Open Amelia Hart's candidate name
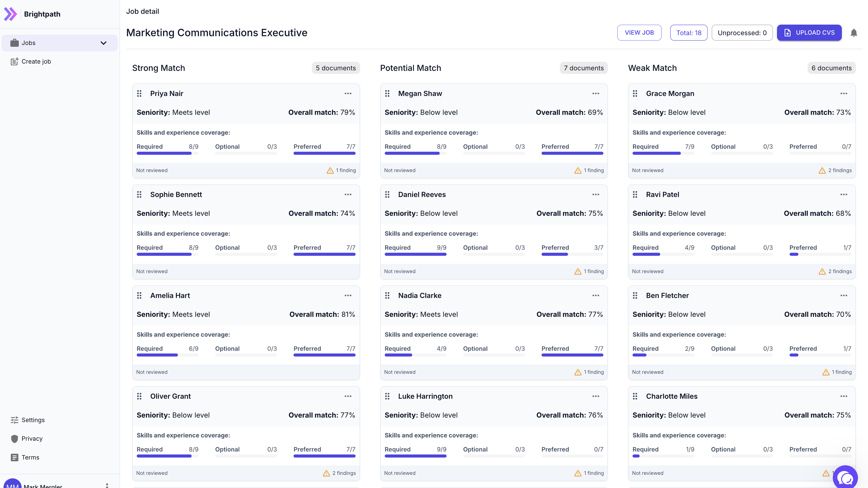The height and width of the screenshot is (488, 868). click(x=170, y=295)
